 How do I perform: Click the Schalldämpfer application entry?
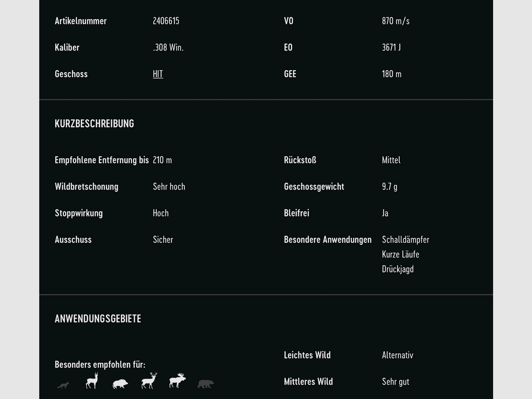(x=406, y=240)
